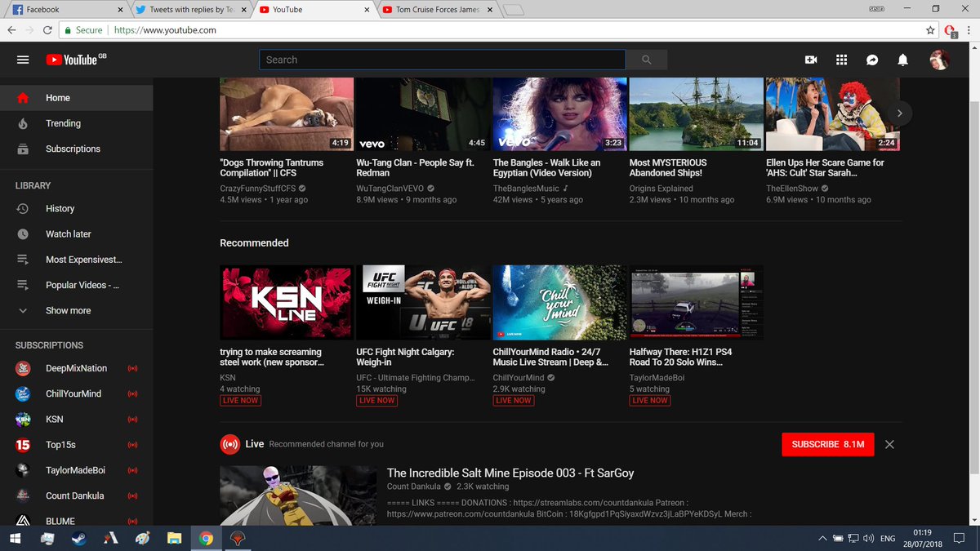Click the YouTube search field

point(443,60)
